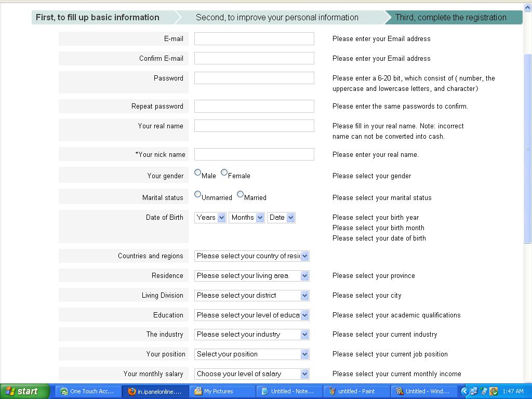Click the 'Countries and regions' label

[150, 256]
